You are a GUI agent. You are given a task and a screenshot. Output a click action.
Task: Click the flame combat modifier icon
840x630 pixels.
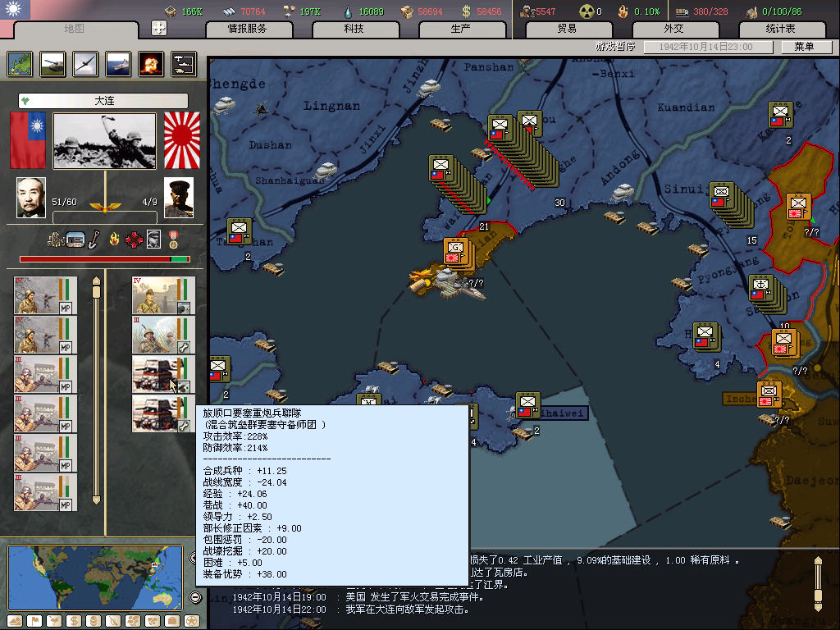[114, 239]
